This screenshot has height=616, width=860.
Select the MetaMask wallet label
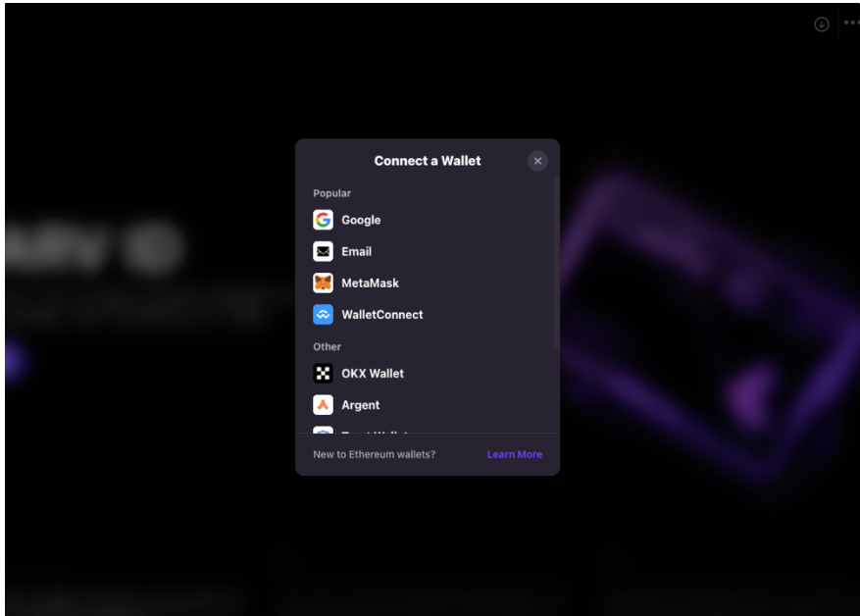[370, 283]
